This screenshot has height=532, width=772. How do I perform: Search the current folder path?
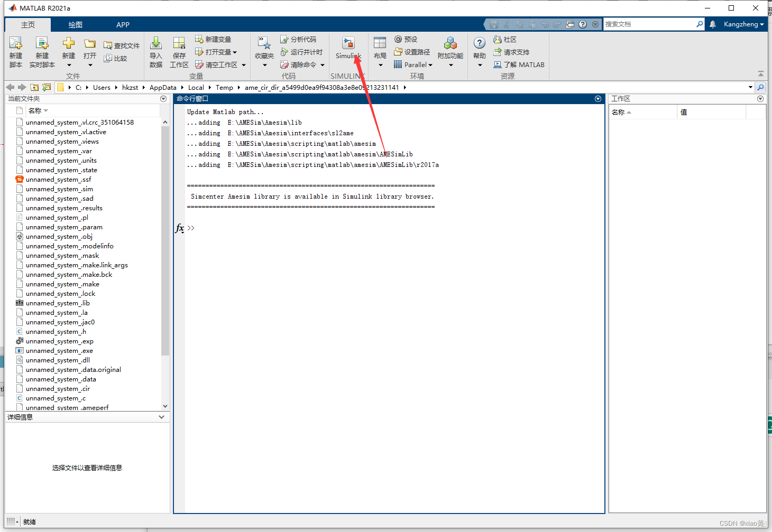[760, 87]
